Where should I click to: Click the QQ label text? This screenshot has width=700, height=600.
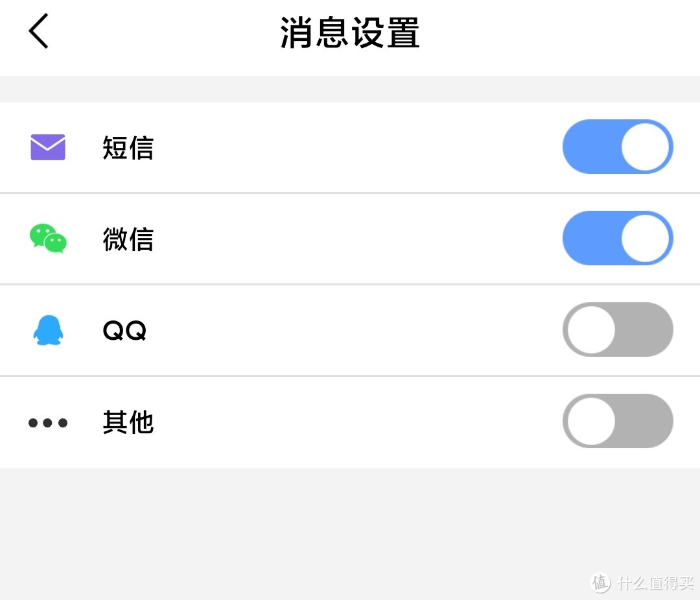pos(124,331)
